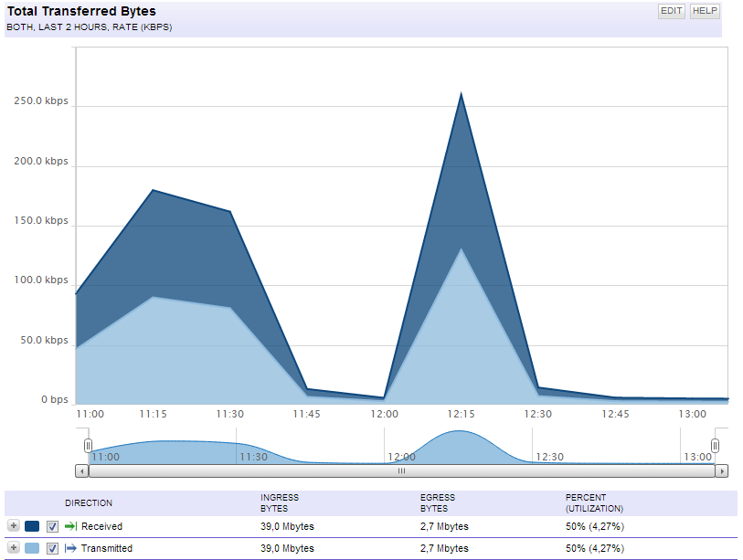
Task: Click the dark blue Received color swatch
Action: click(x=32, y=526)
